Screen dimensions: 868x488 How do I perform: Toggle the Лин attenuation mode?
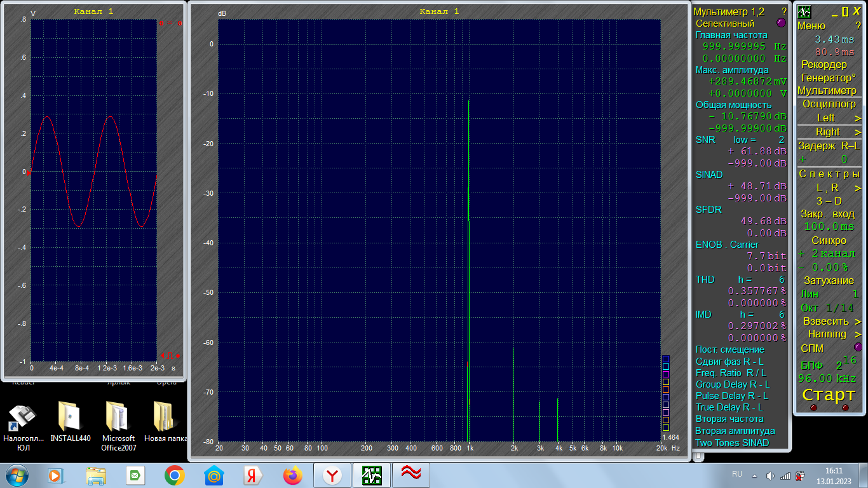(x=810, y=294)
